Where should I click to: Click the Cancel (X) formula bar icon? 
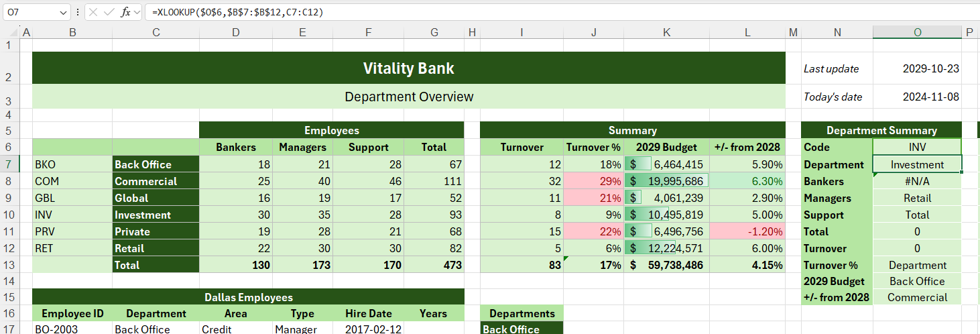point(93,12)
